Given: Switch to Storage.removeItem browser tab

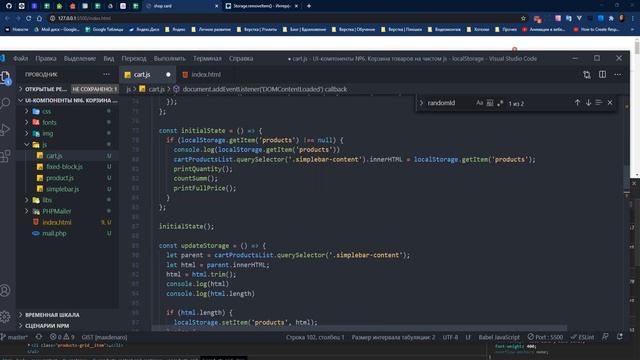Looking at the screenshot, I should point(262,6).
